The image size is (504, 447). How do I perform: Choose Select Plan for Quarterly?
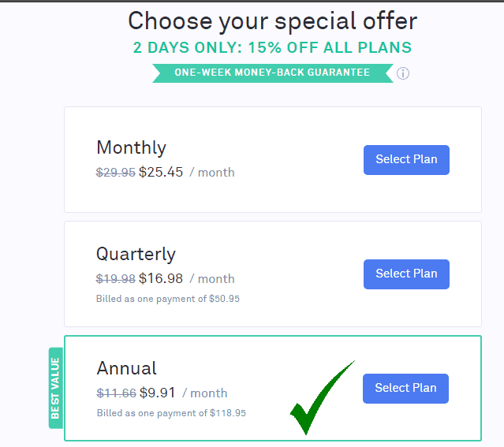click(406, 274)
